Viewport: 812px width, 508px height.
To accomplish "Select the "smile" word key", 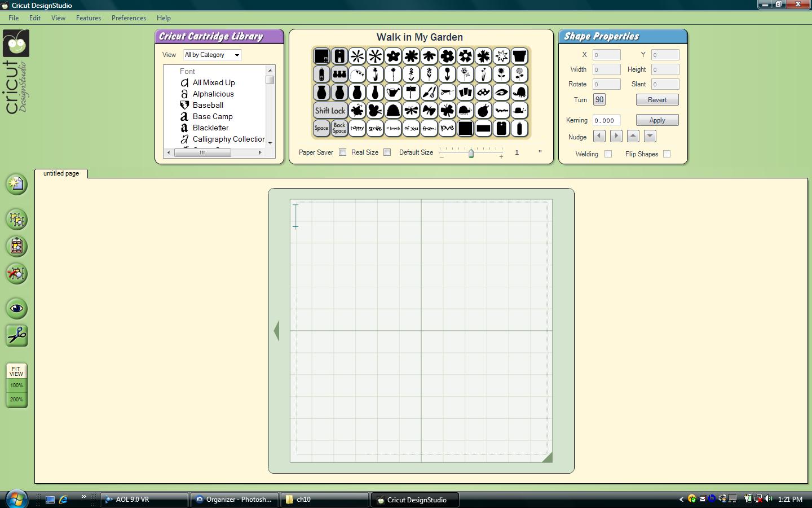I will (x=375, y=128).
